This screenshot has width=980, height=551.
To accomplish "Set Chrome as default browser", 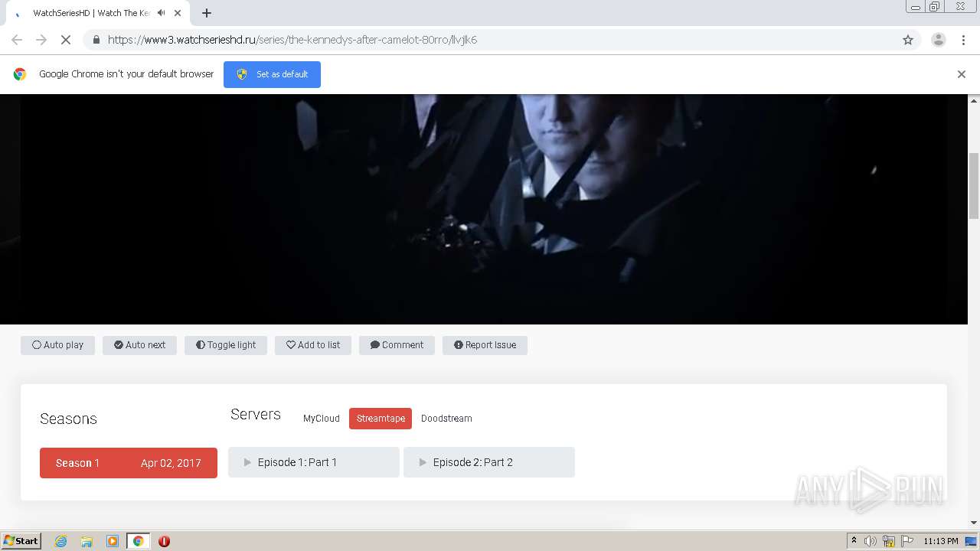I will 272,74.
